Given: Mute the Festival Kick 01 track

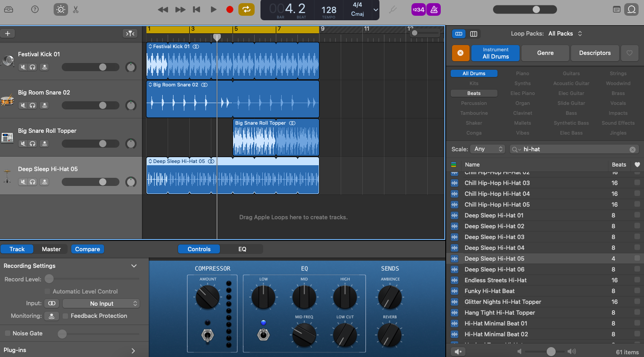Looking at the screenshot, I should [23, 67].
